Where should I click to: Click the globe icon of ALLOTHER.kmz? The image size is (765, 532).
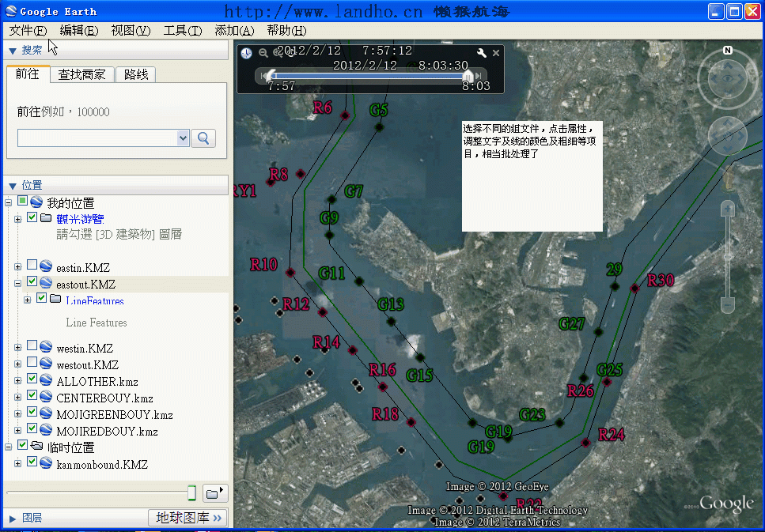point(47,379)
